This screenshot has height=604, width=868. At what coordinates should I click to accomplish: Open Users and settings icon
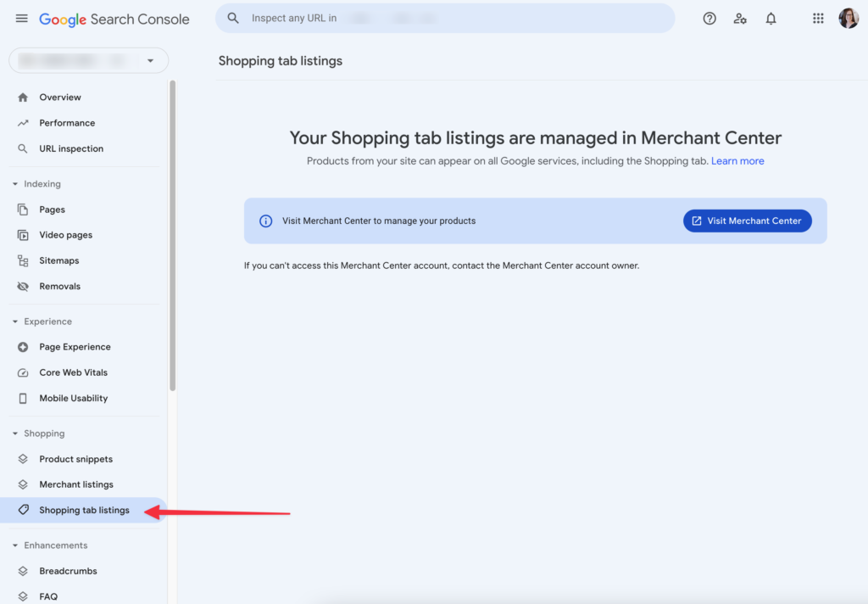740,19
